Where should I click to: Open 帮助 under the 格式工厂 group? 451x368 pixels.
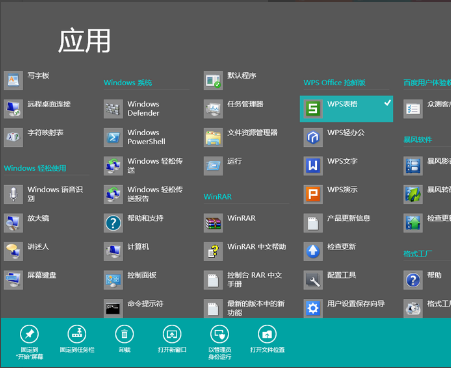point(423,280)
